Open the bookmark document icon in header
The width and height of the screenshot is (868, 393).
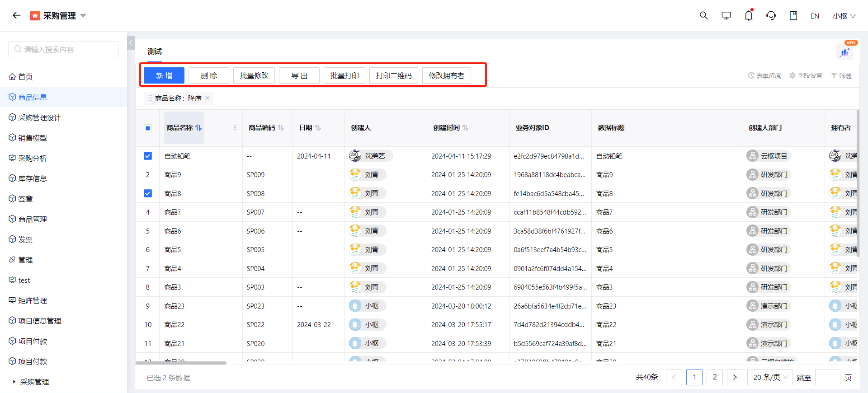coord(793,15)
